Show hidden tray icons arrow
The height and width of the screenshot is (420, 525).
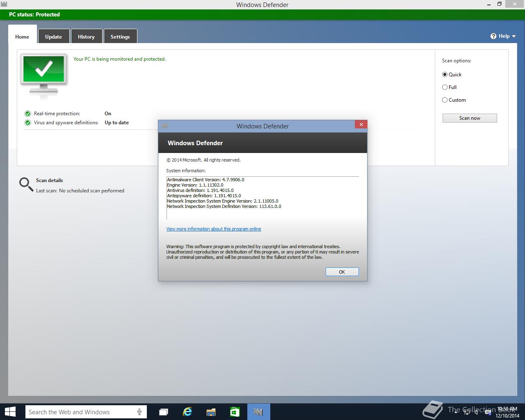click(x=456, y=412)
